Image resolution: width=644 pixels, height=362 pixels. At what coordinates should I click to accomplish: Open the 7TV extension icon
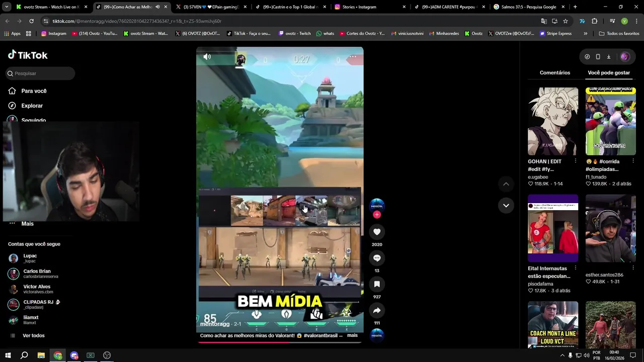point(582,21)
